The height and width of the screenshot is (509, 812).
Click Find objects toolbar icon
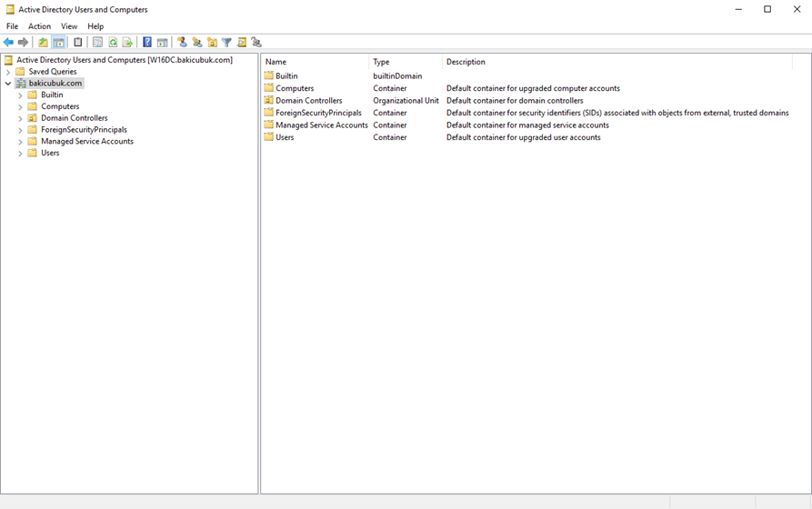(x=242, y=43)
